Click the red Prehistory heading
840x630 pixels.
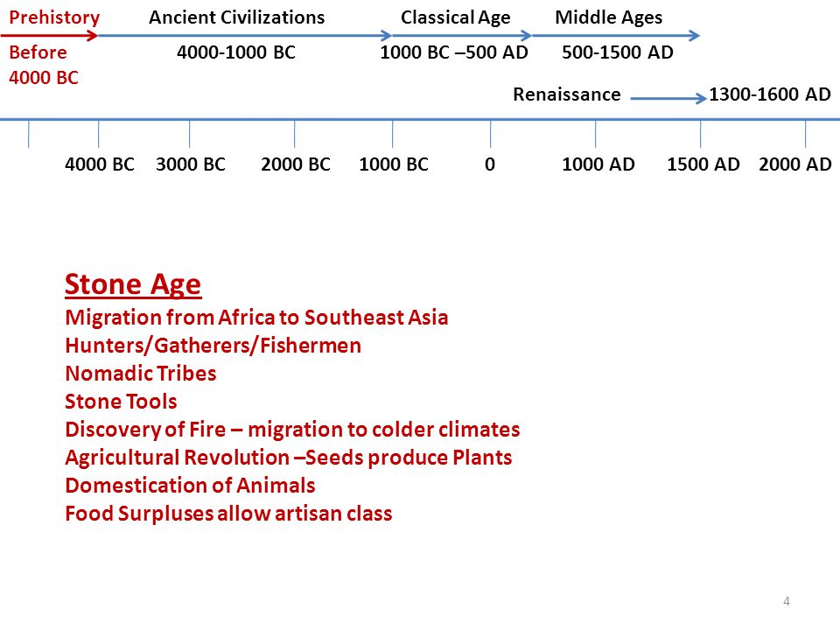click(x=54, y=17)
